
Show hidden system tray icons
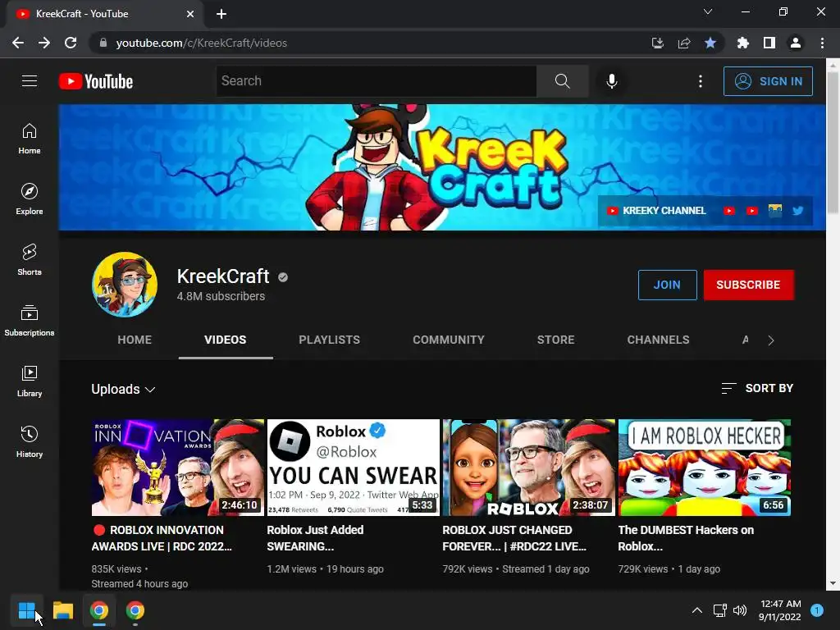pyautogui.click(x=696, y=610)
